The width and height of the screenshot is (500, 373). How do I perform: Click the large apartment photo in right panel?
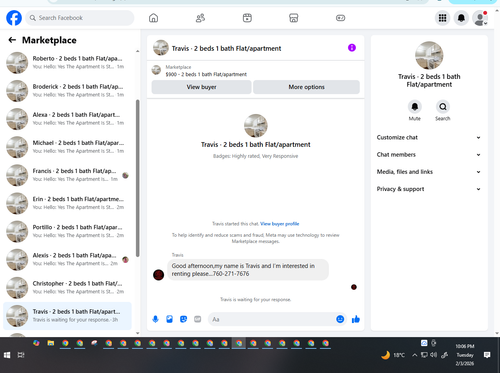pos(429,55)
